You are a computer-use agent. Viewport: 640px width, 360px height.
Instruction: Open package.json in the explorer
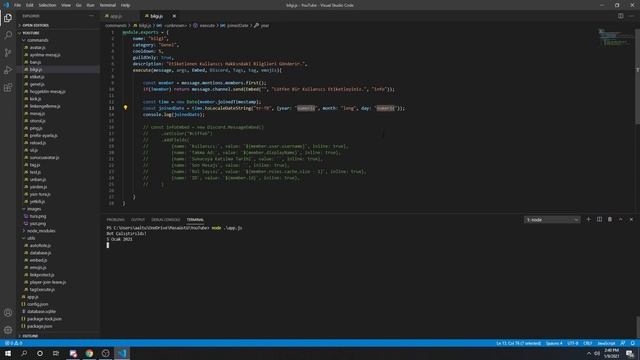click(x=39, y=326)
